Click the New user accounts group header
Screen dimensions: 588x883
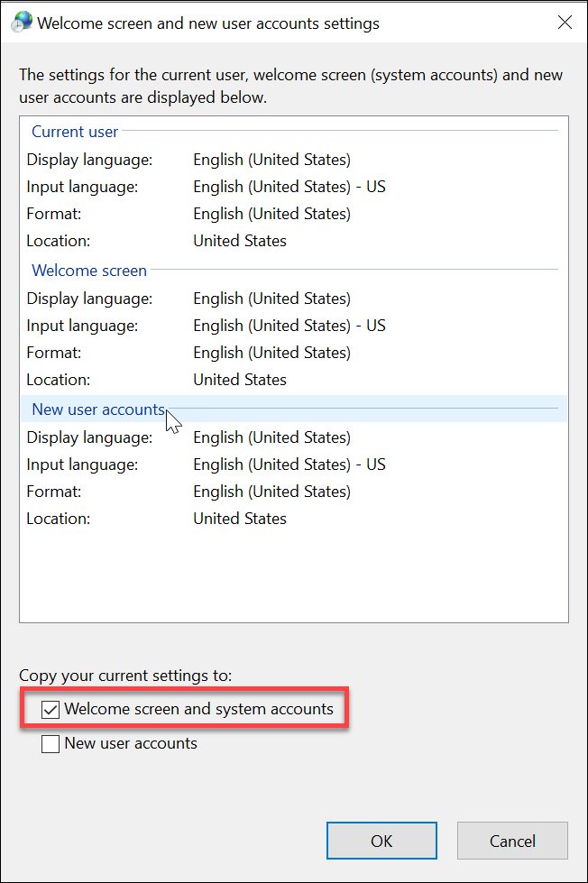(x=98, y=409)
